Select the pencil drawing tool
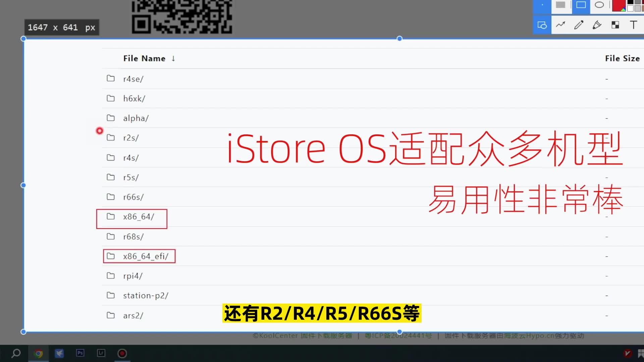The height and width of the screenshot is (362, 644). pos(579,25)
